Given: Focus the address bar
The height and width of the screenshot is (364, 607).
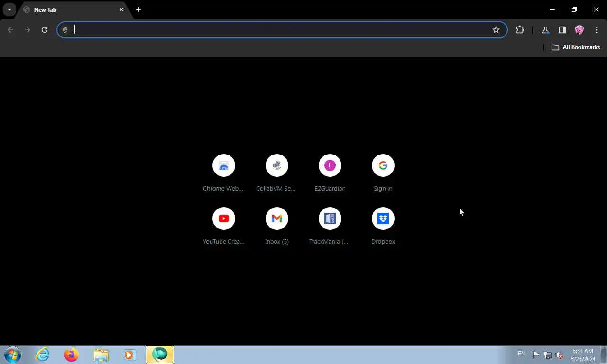Looking at the screenshot, I should [282, 30].
